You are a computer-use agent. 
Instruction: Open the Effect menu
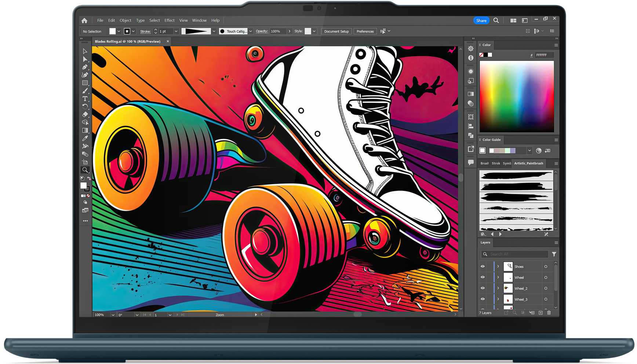(169, 21)
